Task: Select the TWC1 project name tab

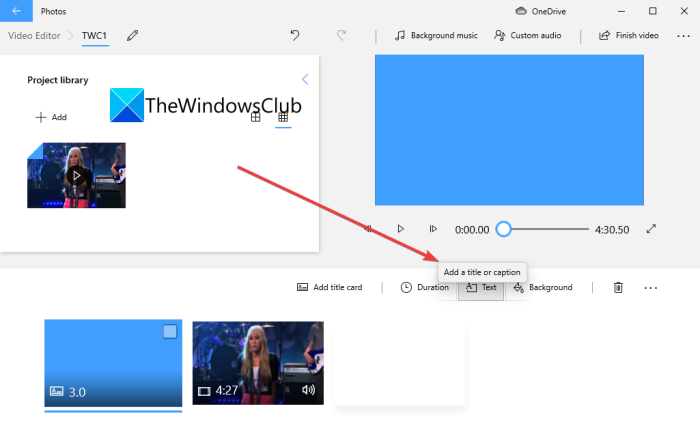Action: (x=95, y=36)
